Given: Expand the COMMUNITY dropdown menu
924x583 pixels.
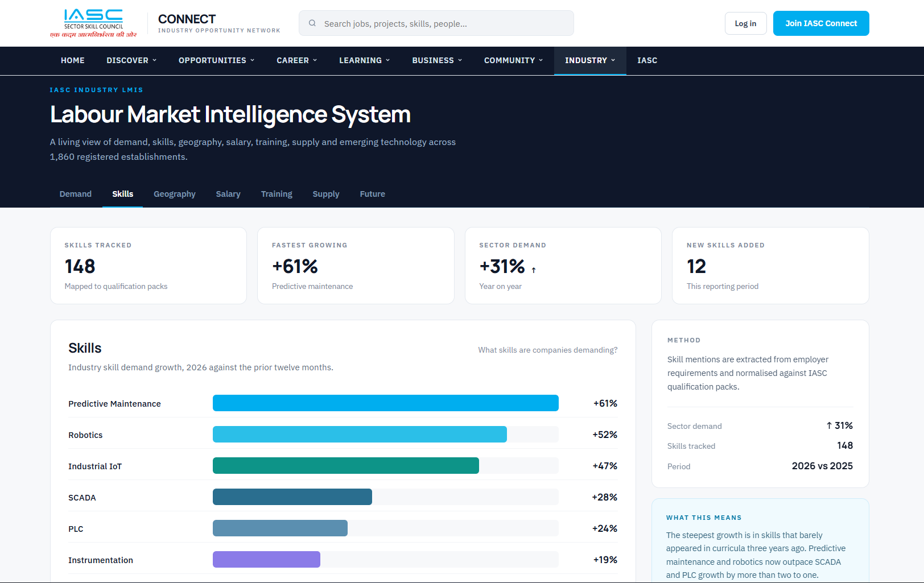Looking at the screenshot, I should [514, 60].
